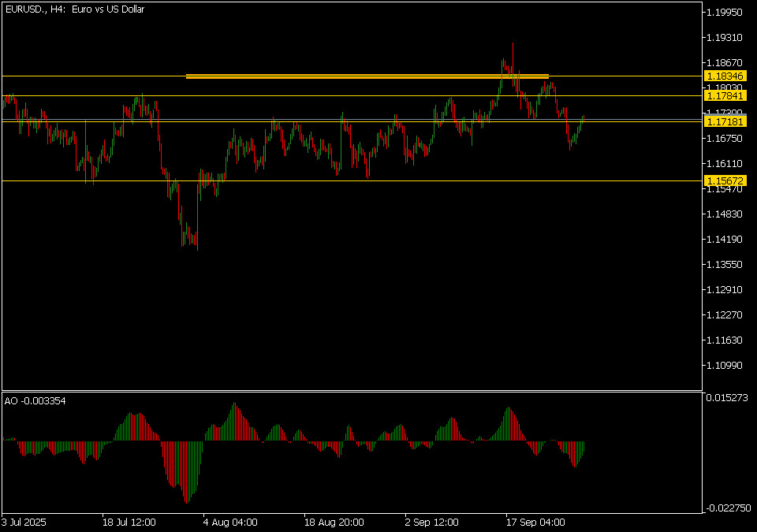This screenshot has width=757, height=532.
Task: Select the 1.17181 price level tag
Action: (x=725, y=121)
